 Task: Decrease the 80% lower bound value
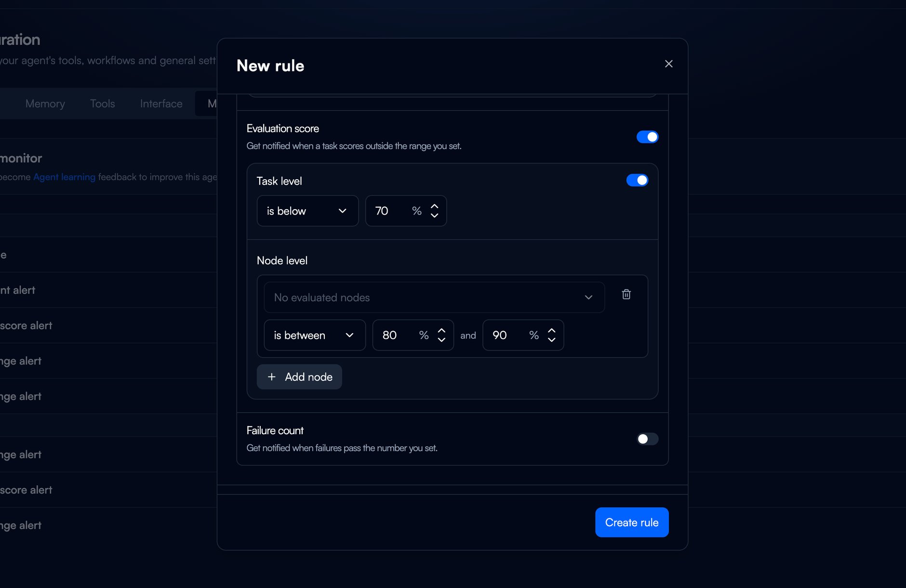[441, 340]
